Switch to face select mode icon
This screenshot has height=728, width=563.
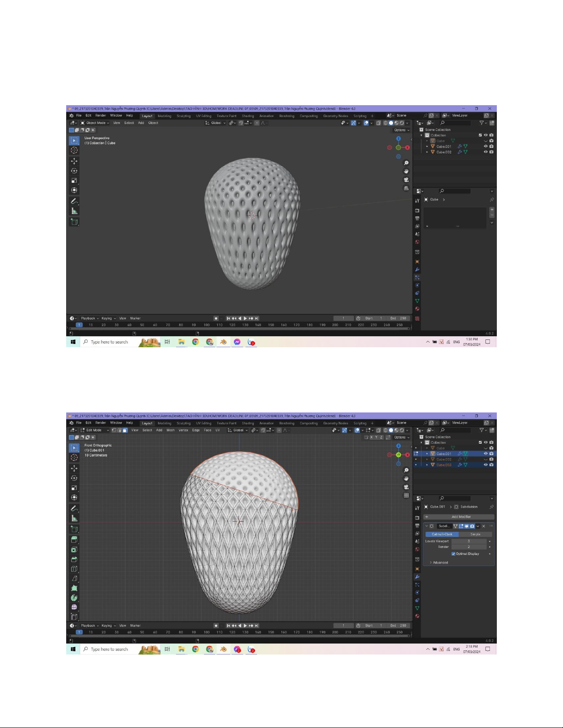[x=125, y=430]
